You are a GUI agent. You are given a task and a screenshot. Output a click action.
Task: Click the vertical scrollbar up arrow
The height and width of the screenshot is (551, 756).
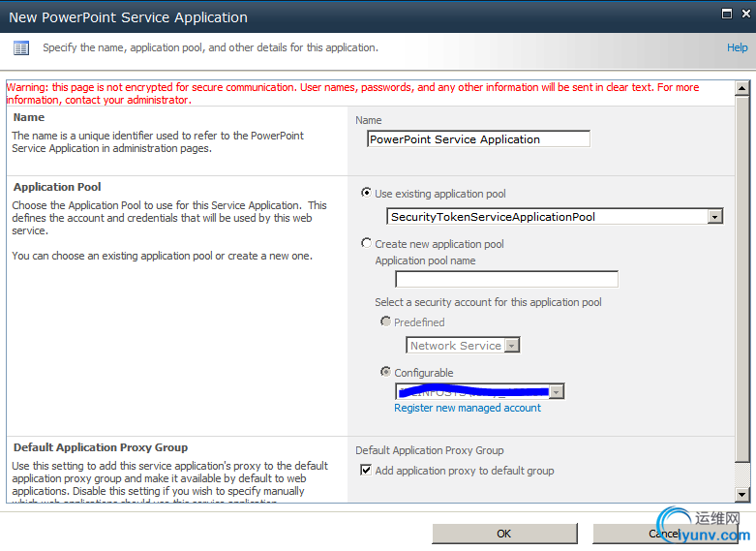(741, 88)
